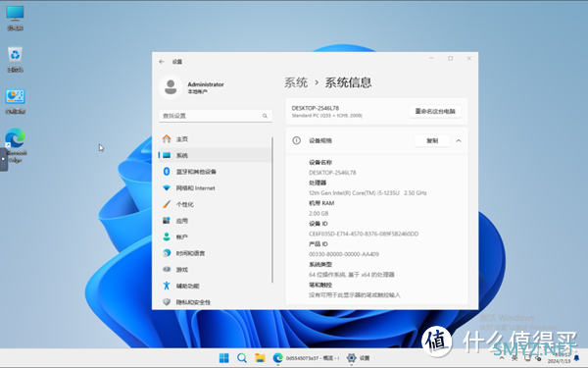Click 系统 breadcrumb link in header

click(296, 82)
